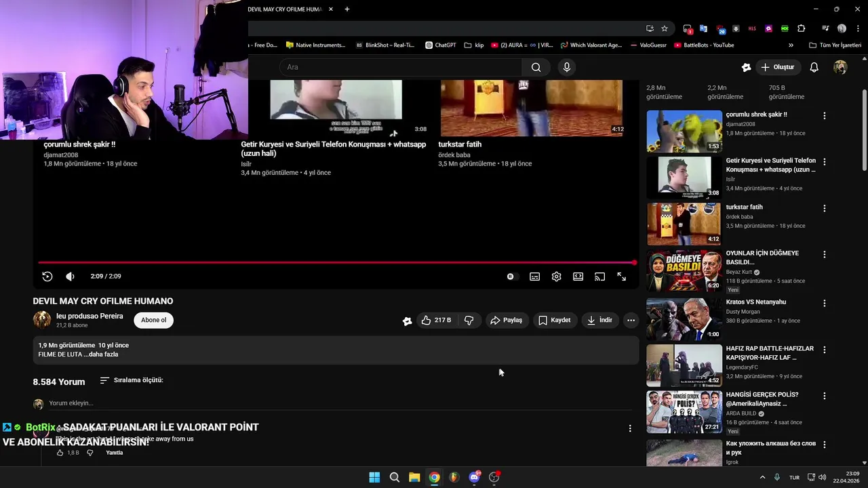This screenshot has height=488, width=868.
Task: Open ValoGuessr bookmark
Action: pyautogui.click(x=648, y=45)
